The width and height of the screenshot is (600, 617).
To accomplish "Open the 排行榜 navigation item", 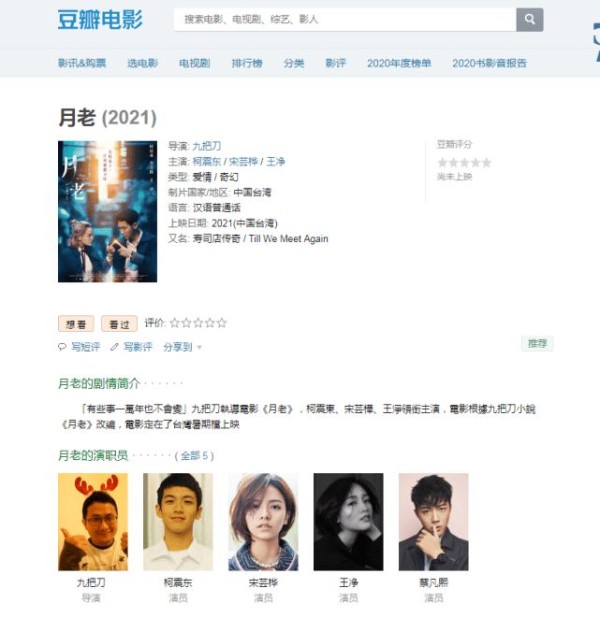I will (x=247, y=63).
